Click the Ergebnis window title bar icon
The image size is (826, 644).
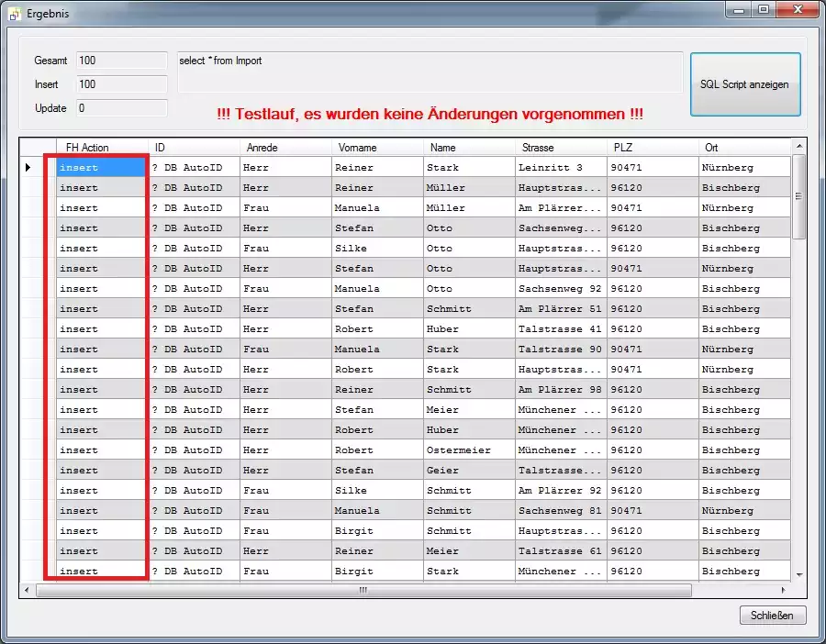tap(15, 14)
